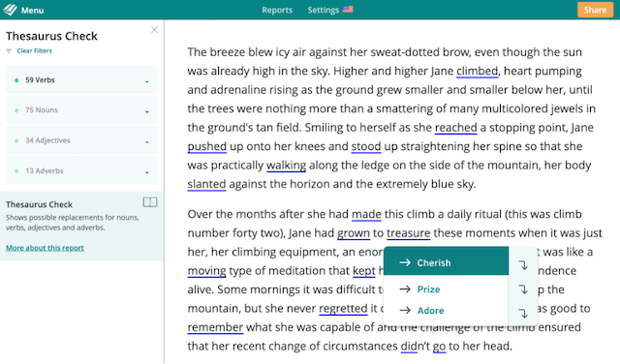Toggle the dot filter for 75 Nouns
This screenshot has width=620, height=364.
tap(16, 110)
